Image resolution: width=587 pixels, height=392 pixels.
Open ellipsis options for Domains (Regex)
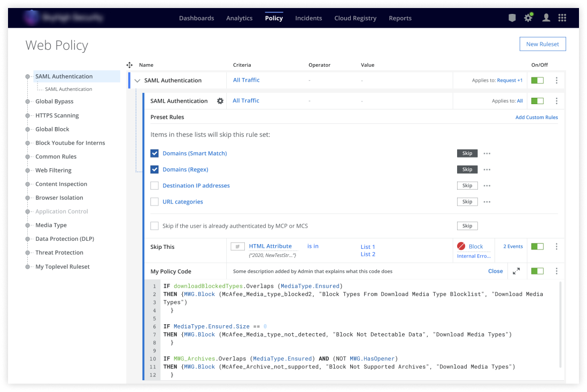click(486, 170)
